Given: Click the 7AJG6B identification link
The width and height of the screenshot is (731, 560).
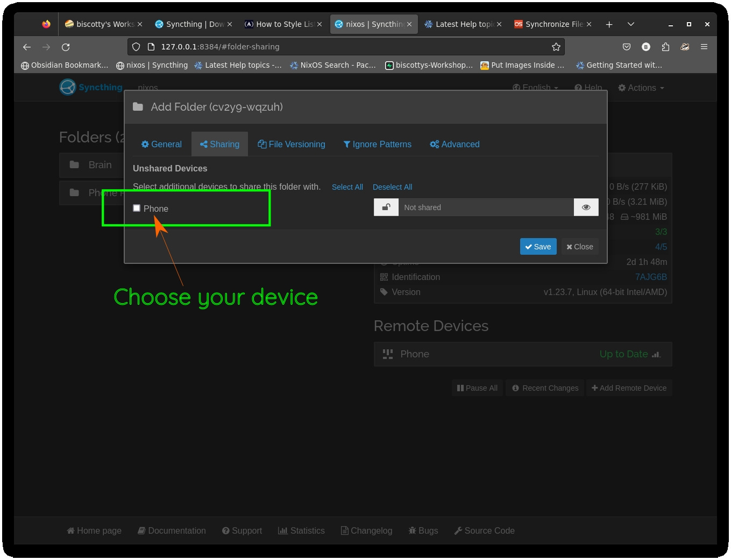Looking at the screenshot, I should tap(651, 277).
